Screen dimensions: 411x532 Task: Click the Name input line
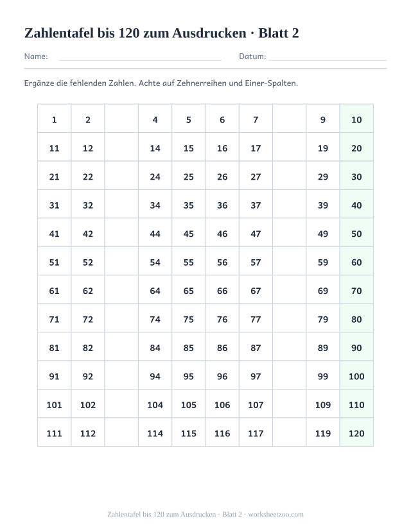[140, 56]
